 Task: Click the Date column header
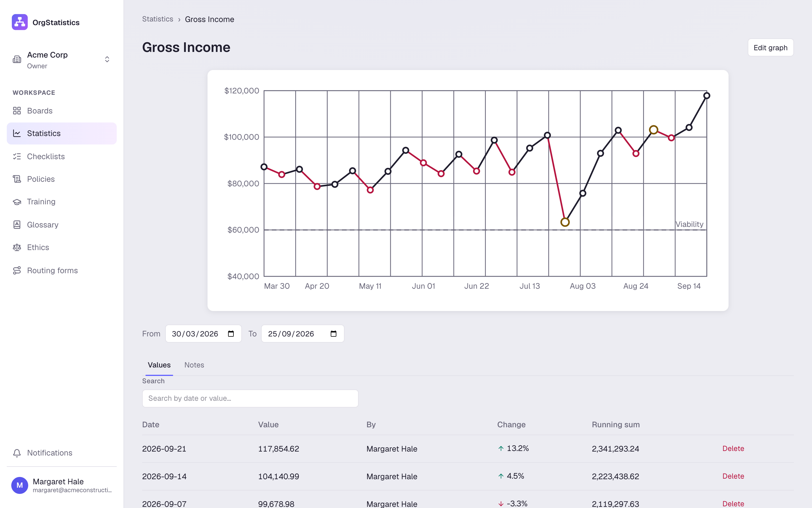point(151,425)
